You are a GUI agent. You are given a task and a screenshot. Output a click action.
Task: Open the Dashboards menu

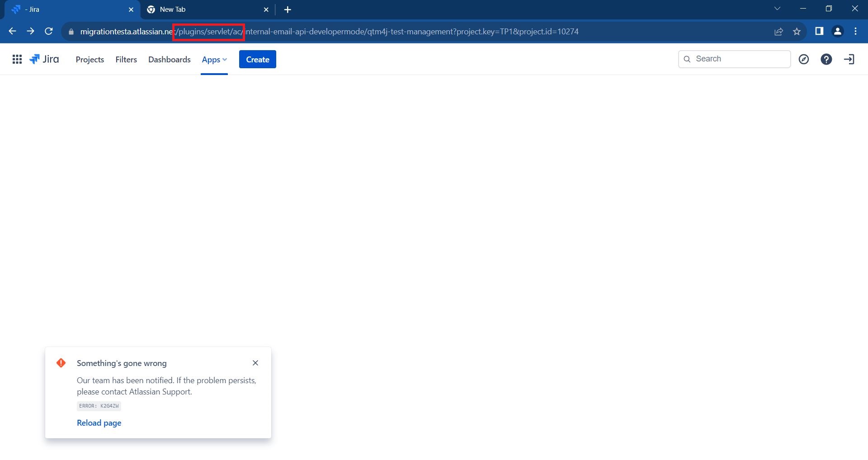click(x=170, y=59)
